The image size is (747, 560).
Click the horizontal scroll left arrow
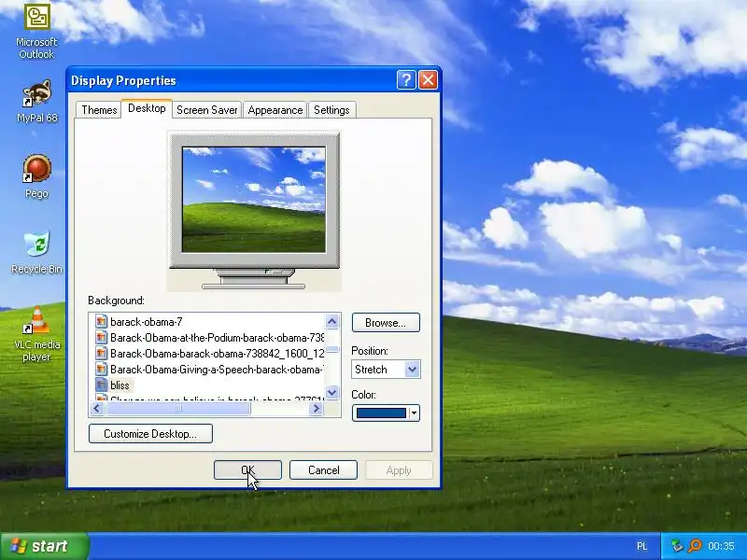click(x=97, y=408)
